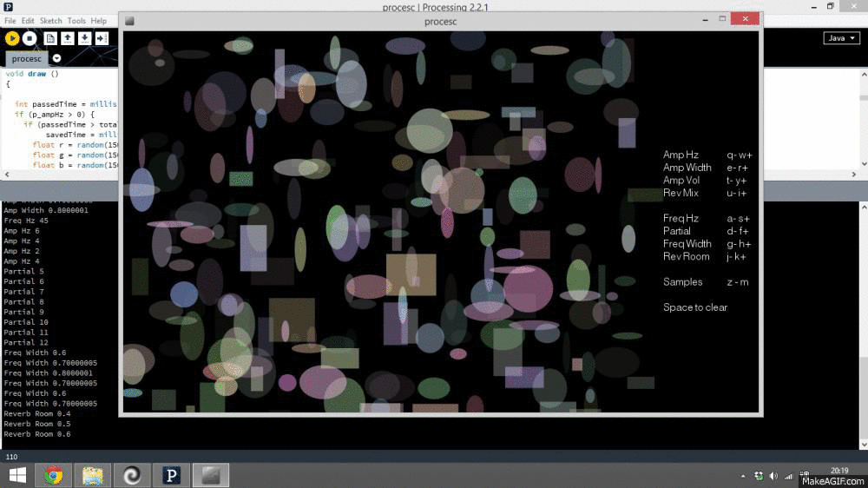This screenshot has width=868, height=488.
Task: Save sketch using the down-arrow icon
Action: point(84,38)
